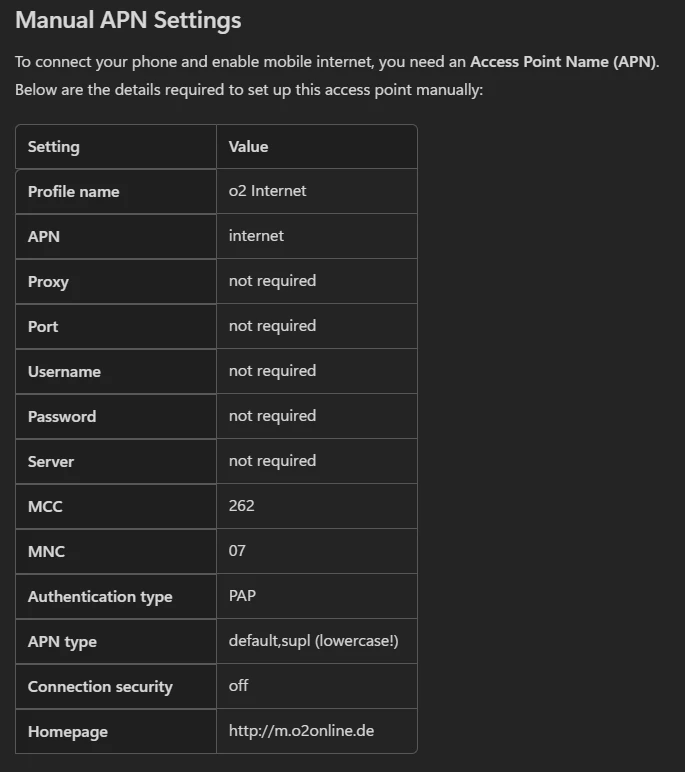The height and width of the screenshot is (772, 685).
Task: Click the "Manual APN Settings" heading
Action: [128, 20]
